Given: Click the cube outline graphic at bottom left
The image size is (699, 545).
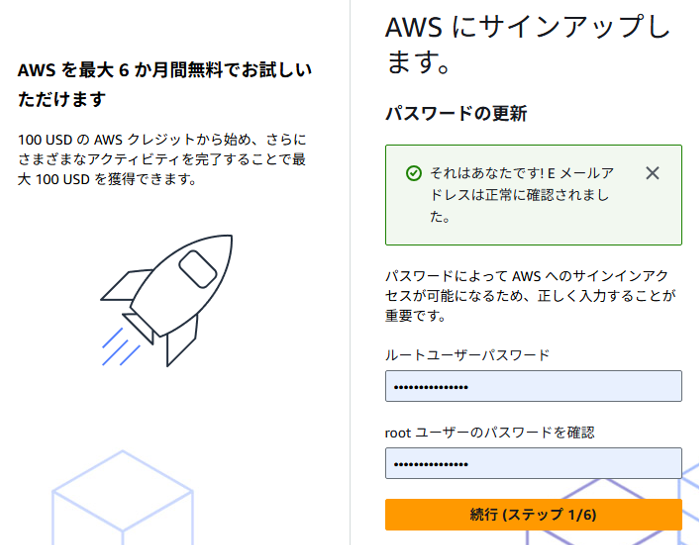Looking at the screenshot, I should tap(120, 500).
